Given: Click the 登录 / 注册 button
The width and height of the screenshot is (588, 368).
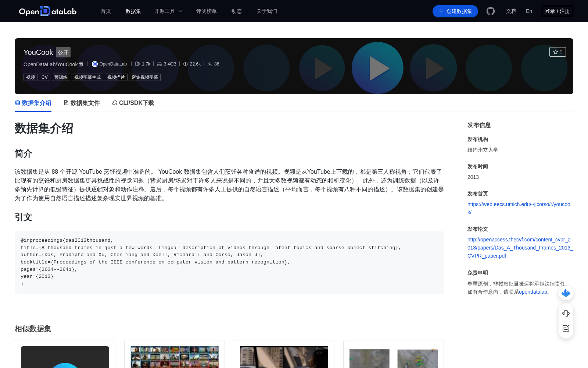Looking at the screenshot, I should [x=557, y=11].
